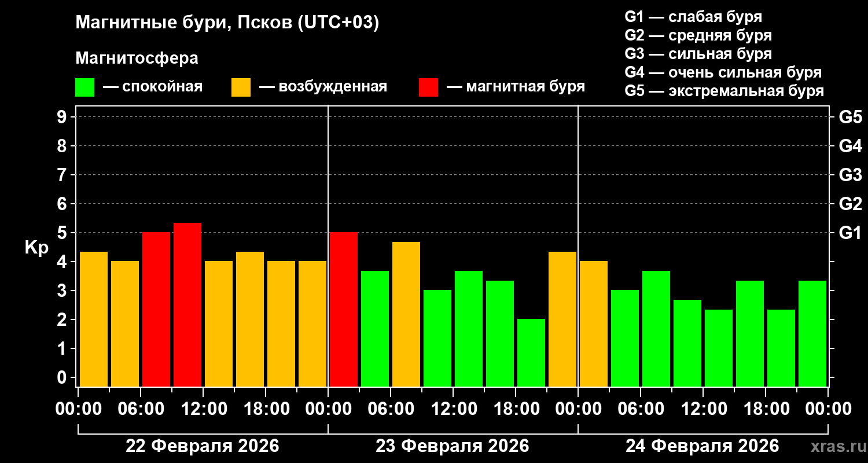Click the green 'спокойная' legend swatch
The width and height of the screenshot is (868, 463).
[84, 87]
